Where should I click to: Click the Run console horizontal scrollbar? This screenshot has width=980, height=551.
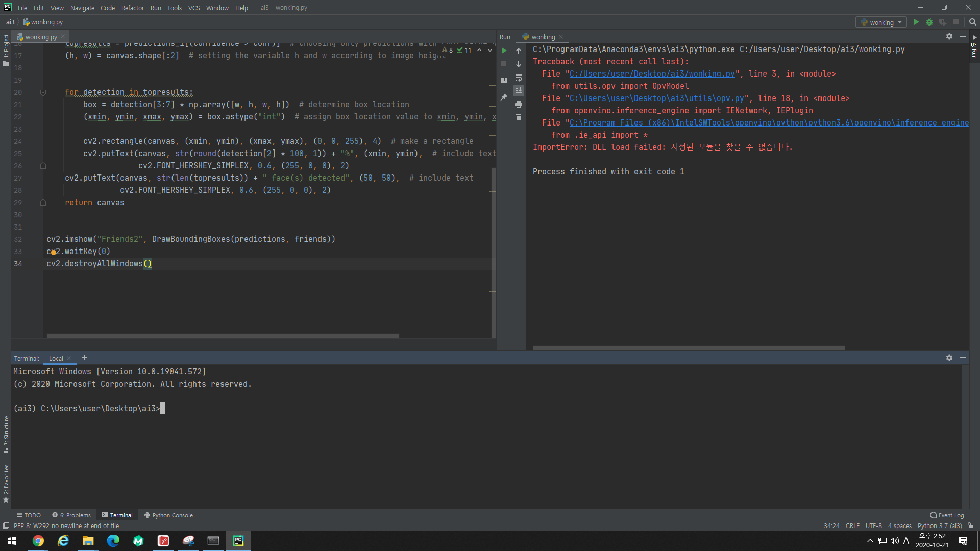(x=689, y=348)
